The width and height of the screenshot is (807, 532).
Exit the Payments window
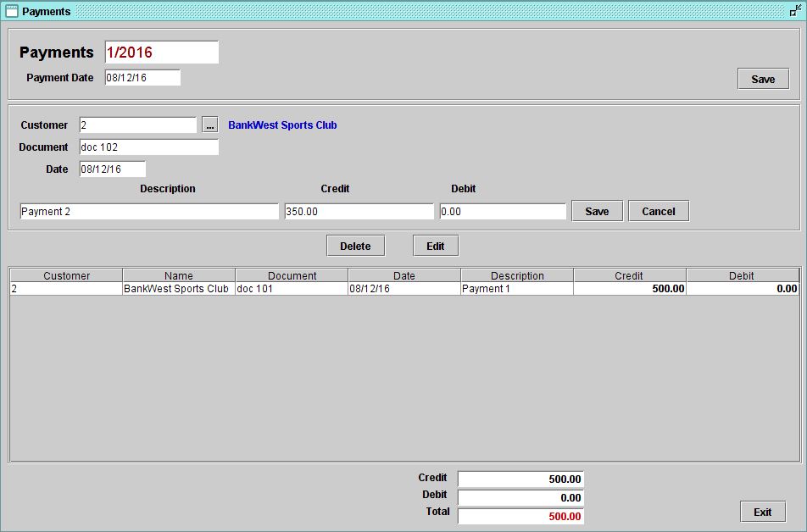762,512
